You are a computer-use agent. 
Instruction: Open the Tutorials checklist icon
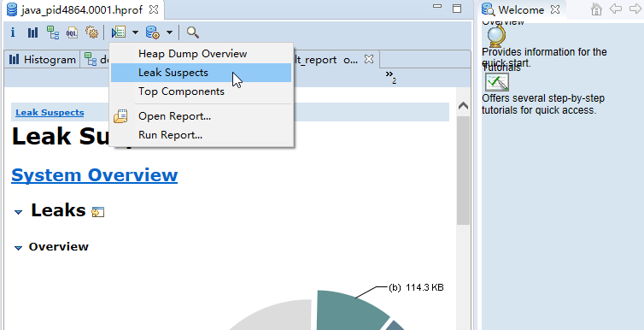pos(497,83)
